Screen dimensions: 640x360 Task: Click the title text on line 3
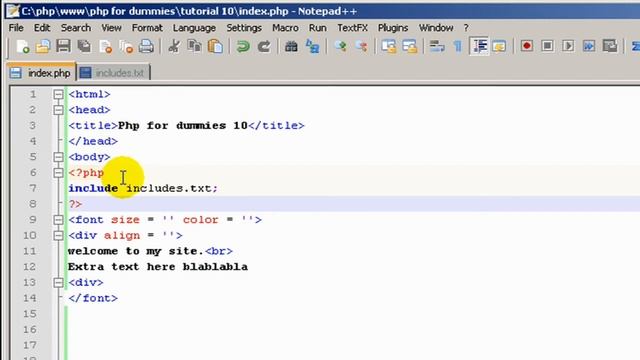pyautogui.click(x=183, y=125)
